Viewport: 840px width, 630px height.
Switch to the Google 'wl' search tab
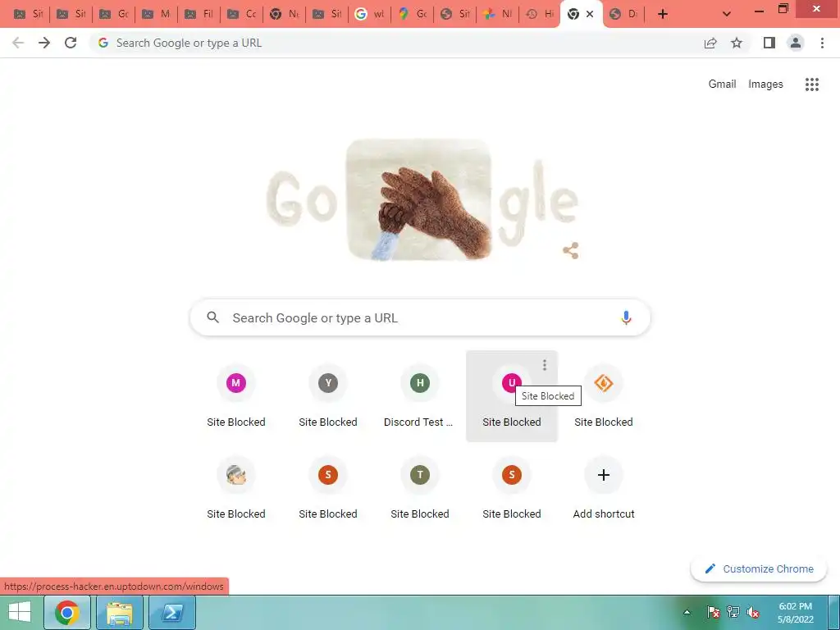370,14
